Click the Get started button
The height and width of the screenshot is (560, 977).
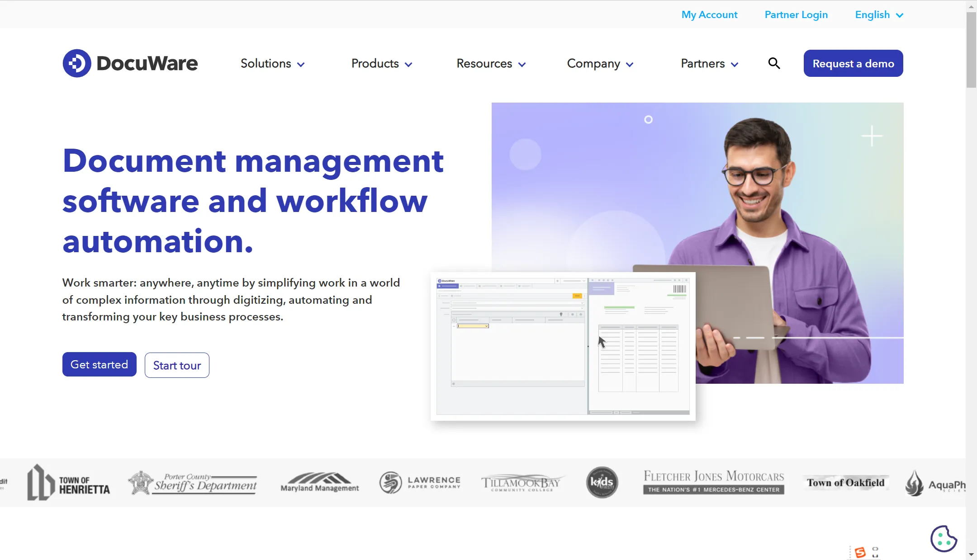click(100, 364)
